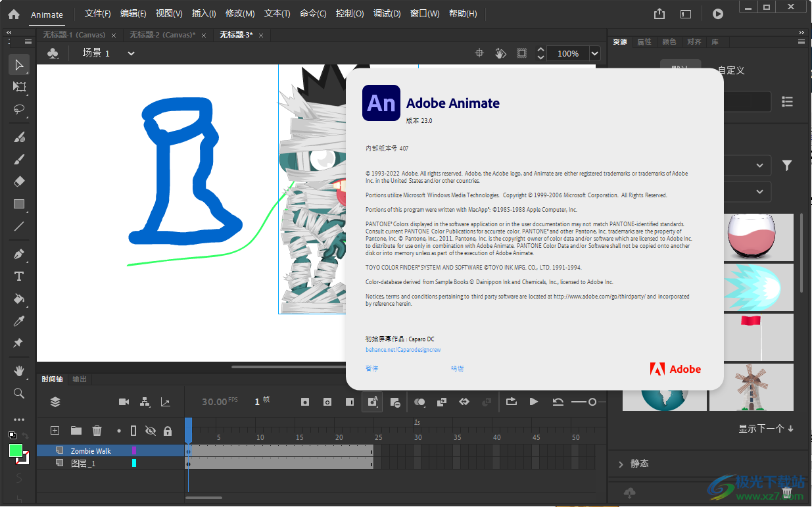Viewport: 812px width, 507px height.
Task: Select the Line tool
Action: click(x=19, y=226)
